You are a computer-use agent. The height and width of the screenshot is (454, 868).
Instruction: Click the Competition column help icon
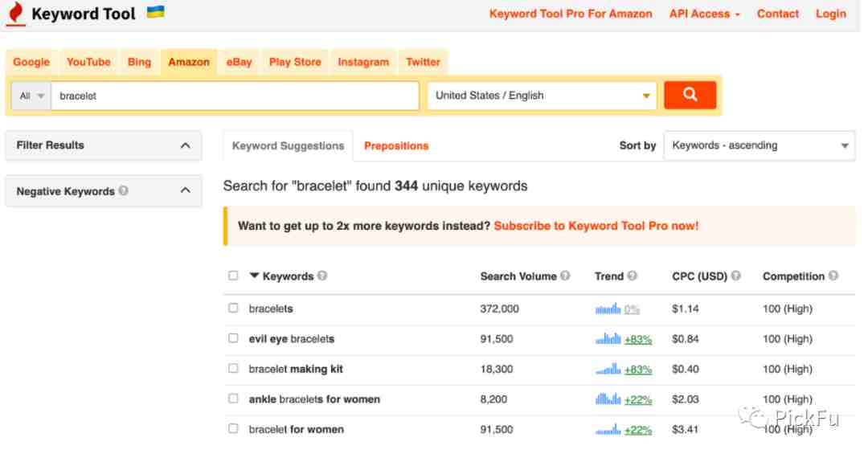point(833,276)
